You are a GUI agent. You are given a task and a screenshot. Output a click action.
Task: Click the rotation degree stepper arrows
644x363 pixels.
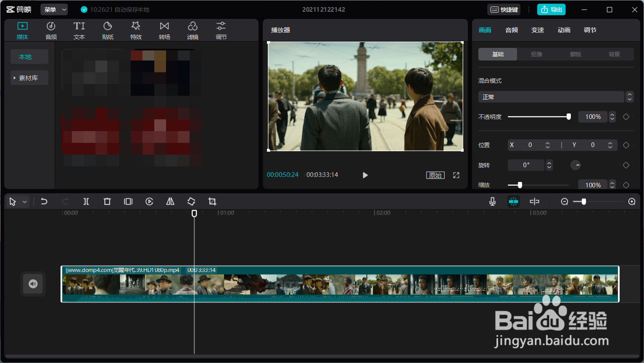click(x=549, y=165)
